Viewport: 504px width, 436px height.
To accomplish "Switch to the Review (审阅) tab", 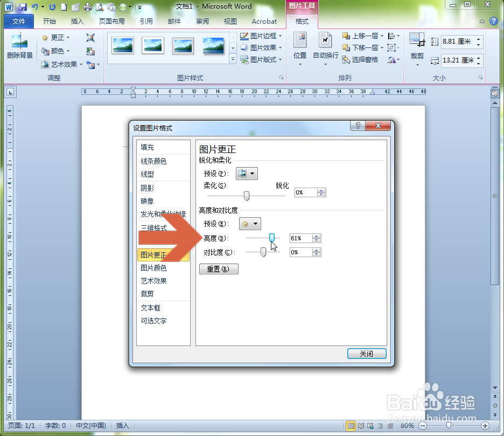I will coord(202,21).
